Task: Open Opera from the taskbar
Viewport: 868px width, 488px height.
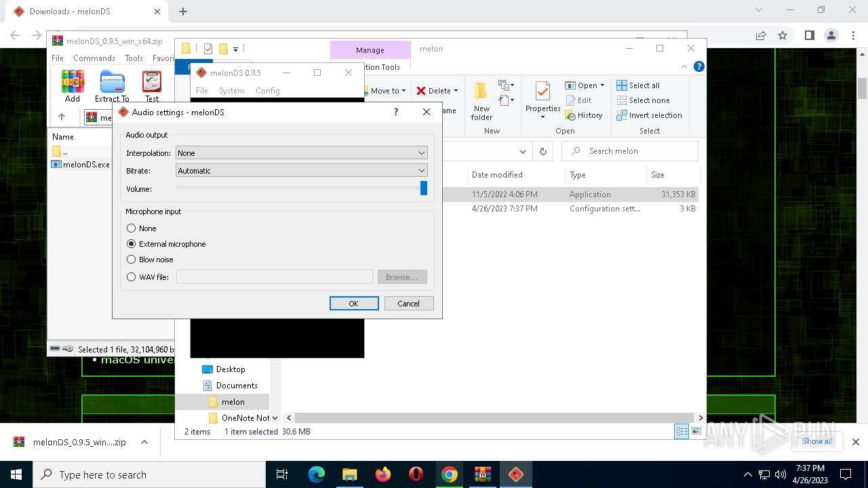Action: click(416, 474)
